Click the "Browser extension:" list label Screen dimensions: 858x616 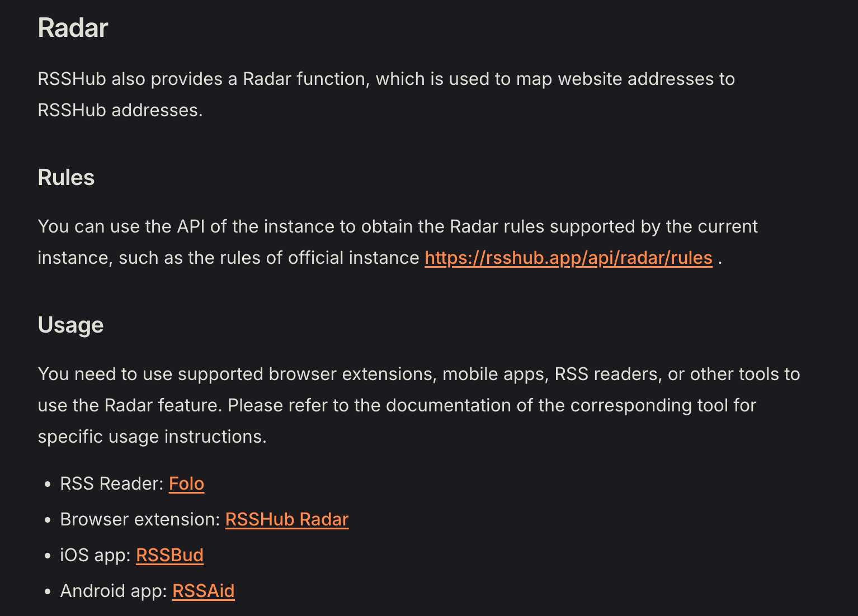140,519
